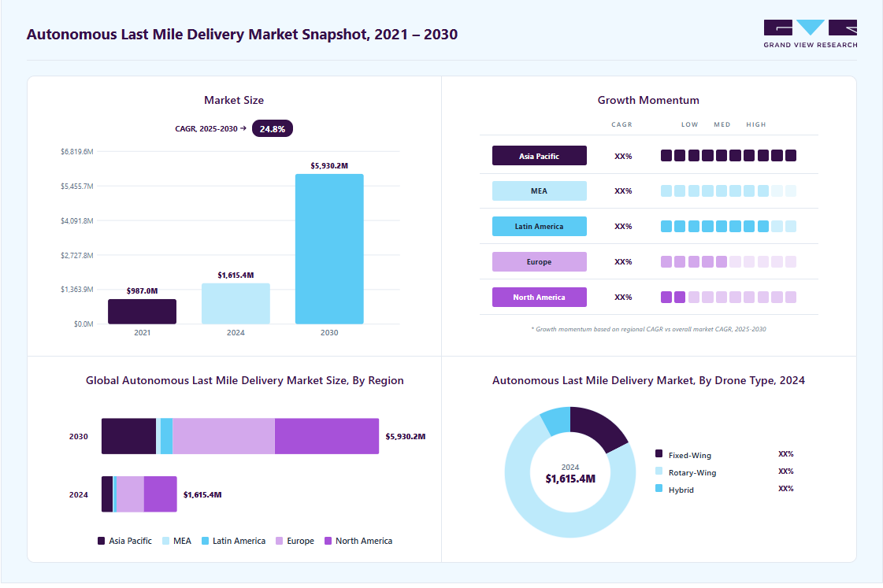883x588 pixels.
Task: Click the $6,819.6M axis label
Action: click(x=77, y=152)
